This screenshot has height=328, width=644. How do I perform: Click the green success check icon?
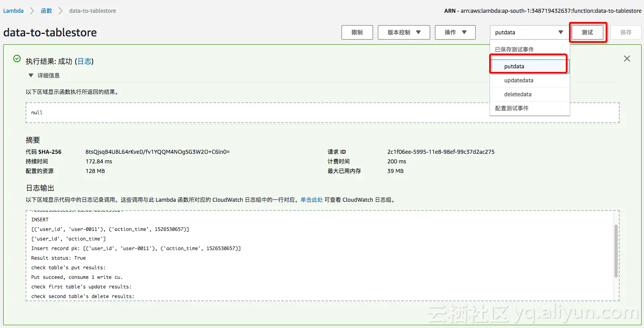tap(17, 59)
